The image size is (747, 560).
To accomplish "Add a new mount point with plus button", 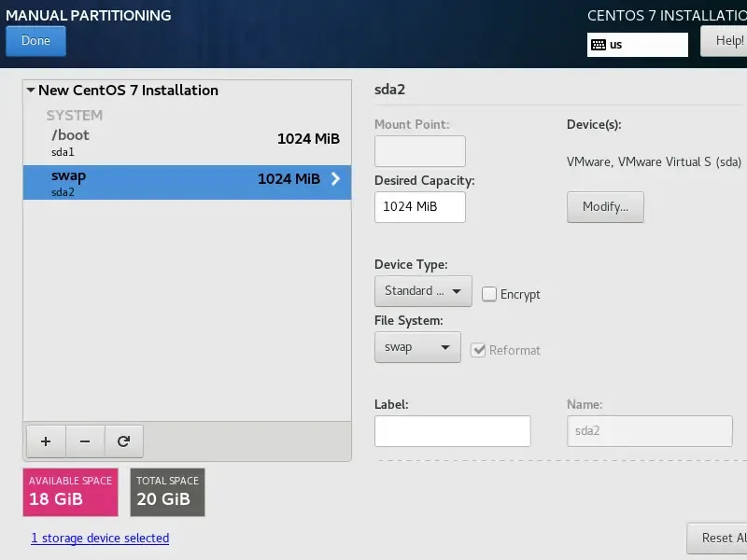I will [46, 441].
